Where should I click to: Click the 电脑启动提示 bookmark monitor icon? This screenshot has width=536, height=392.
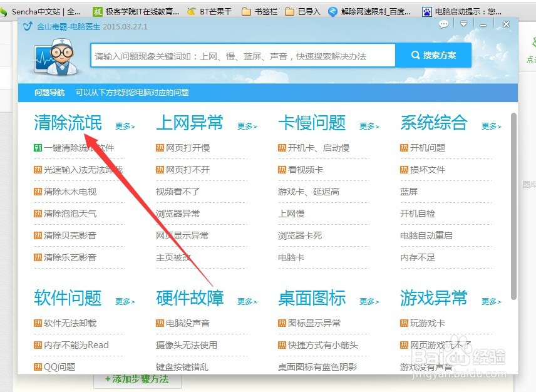point(428,11)
